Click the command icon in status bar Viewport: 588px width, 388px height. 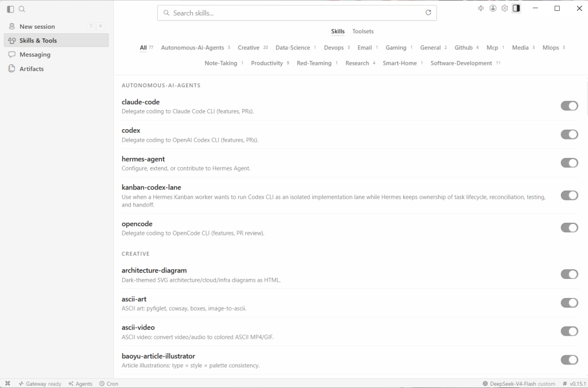7,383
